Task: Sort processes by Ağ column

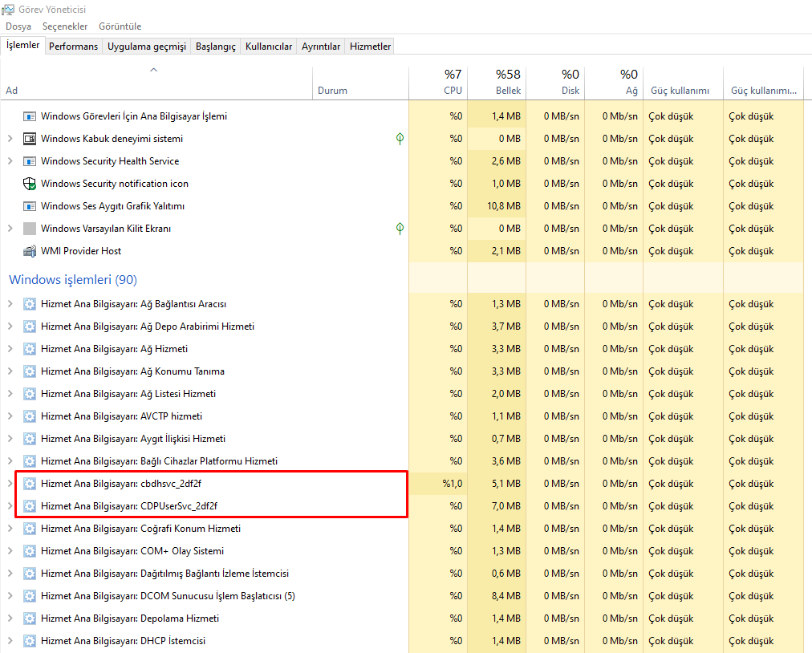Action: (614, 83)
